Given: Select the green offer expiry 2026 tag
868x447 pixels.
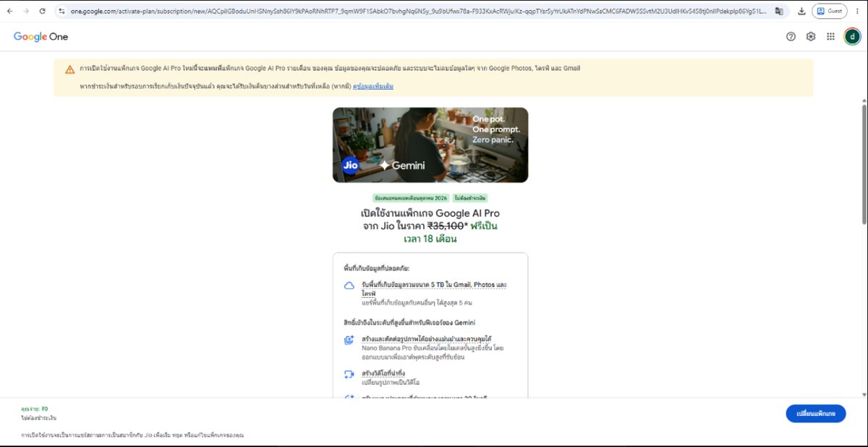Looking at the screenshot, I should 411,197.
